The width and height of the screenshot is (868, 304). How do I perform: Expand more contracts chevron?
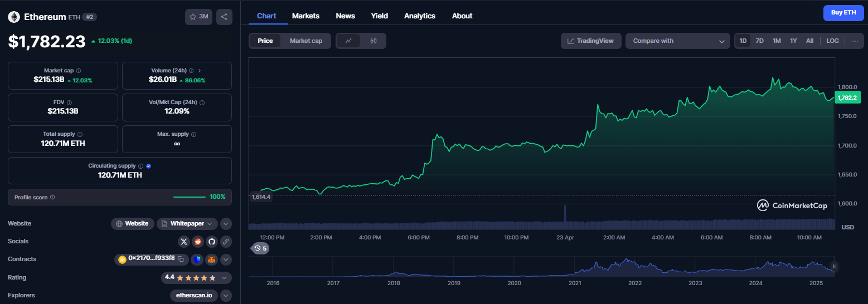(226, 259)
